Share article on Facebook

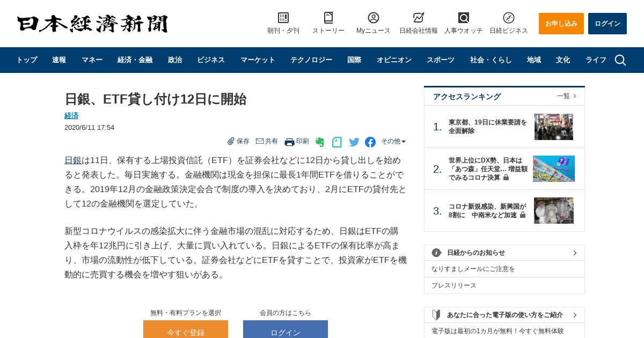[370, 142]
